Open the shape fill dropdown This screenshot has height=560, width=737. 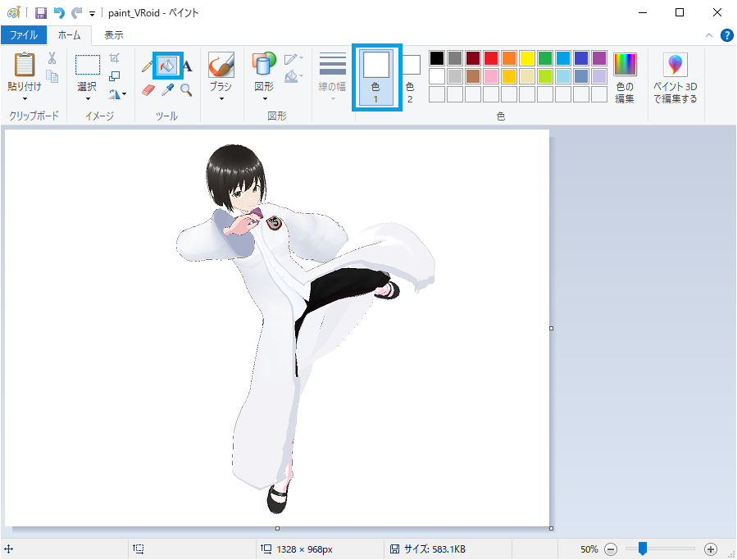[x=293, y=75]
